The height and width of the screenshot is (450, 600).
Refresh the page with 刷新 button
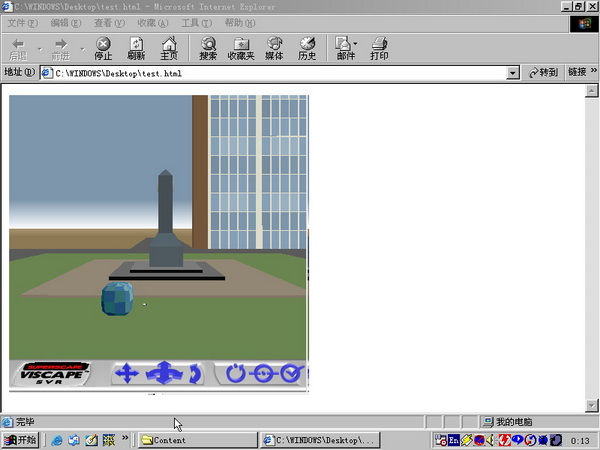click(x=136, y=49)
